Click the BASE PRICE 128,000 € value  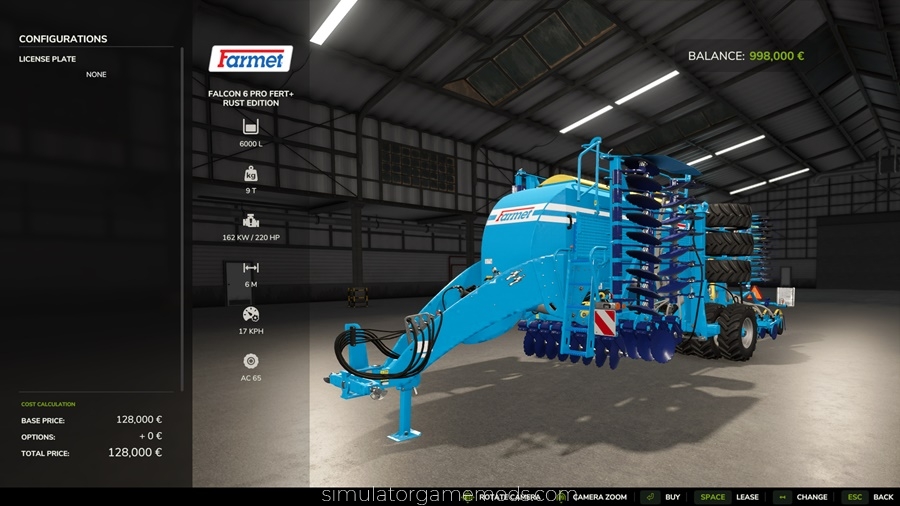[x=139, y=420]
